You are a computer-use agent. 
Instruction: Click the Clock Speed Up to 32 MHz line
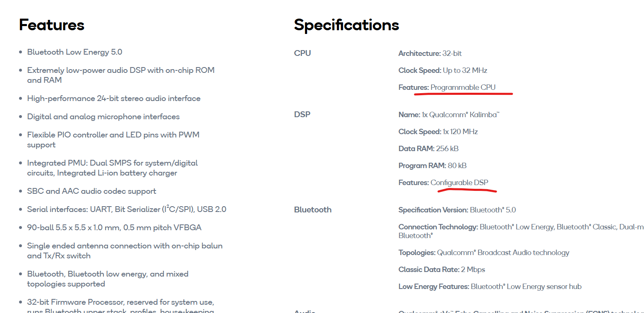click(442, 70)
